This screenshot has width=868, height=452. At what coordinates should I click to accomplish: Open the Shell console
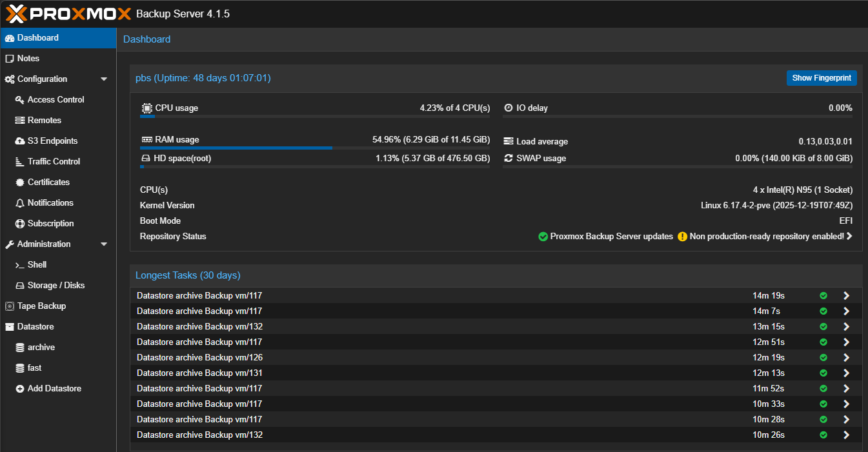[x=37, y=265]
